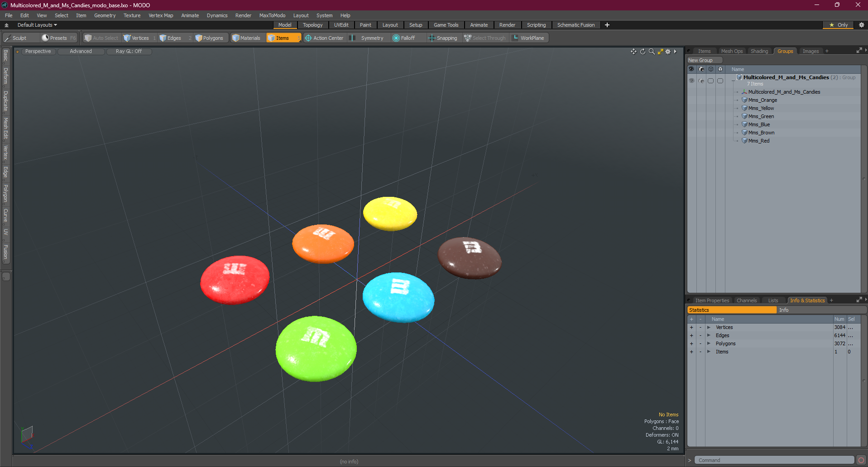This screenshot has height=467, width=868.
Task: Click minus button on Polygons row
Action: [x=700, y=343]
